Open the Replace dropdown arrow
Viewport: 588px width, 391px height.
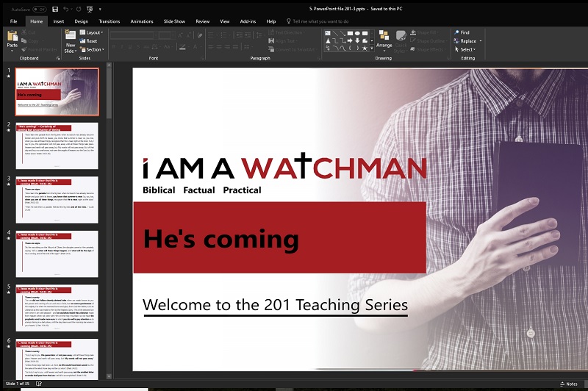[x=481, y=41]
